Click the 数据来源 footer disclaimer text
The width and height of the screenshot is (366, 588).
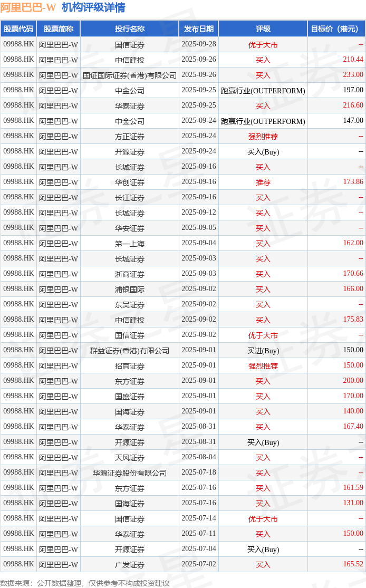(x=85, y=583)
